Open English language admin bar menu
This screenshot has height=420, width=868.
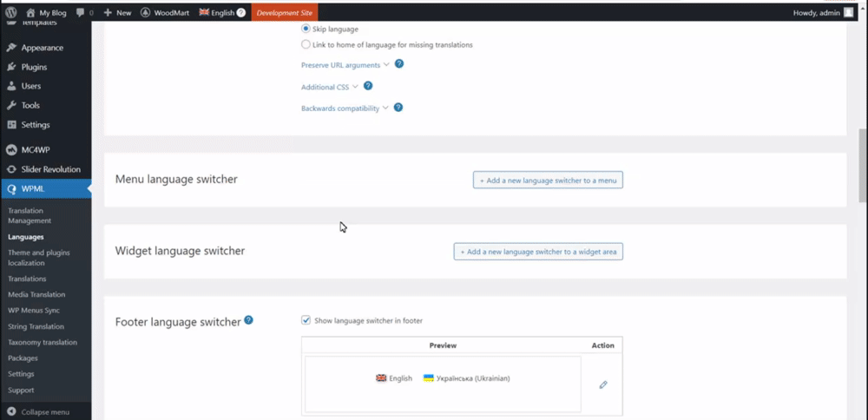217,12
